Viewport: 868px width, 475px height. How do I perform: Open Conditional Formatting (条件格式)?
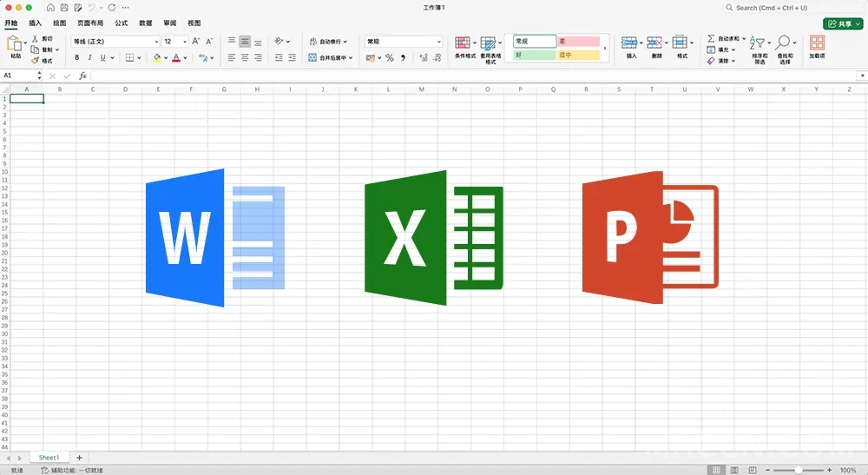[464, 43]
